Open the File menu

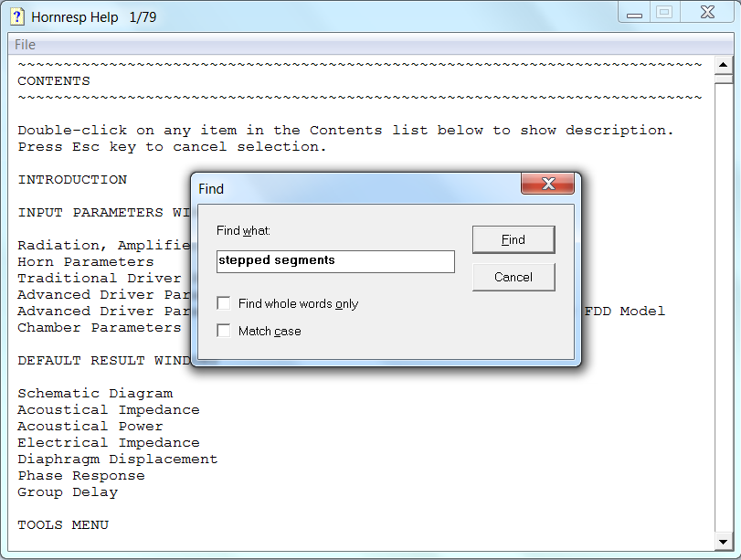coord(25,45)
